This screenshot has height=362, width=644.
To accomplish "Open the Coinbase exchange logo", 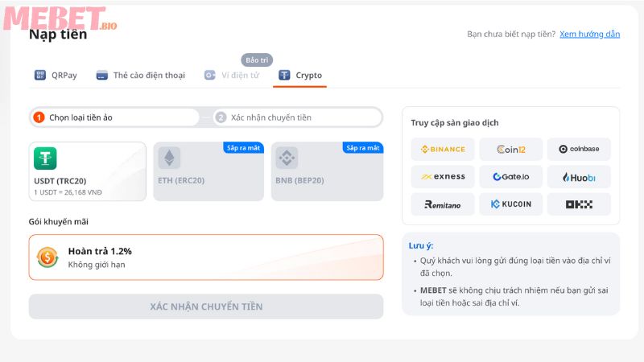I will (579, 150).
